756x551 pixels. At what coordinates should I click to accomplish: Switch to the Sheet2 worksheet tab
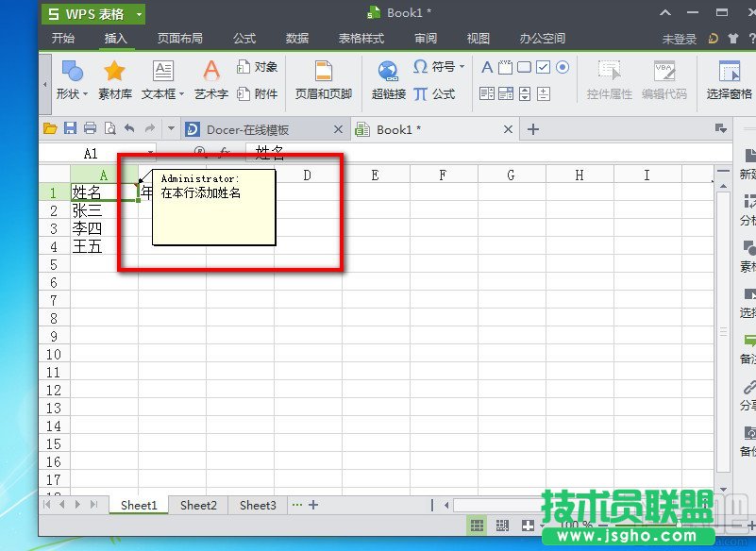pyautogui.click(x=198, y=506)
